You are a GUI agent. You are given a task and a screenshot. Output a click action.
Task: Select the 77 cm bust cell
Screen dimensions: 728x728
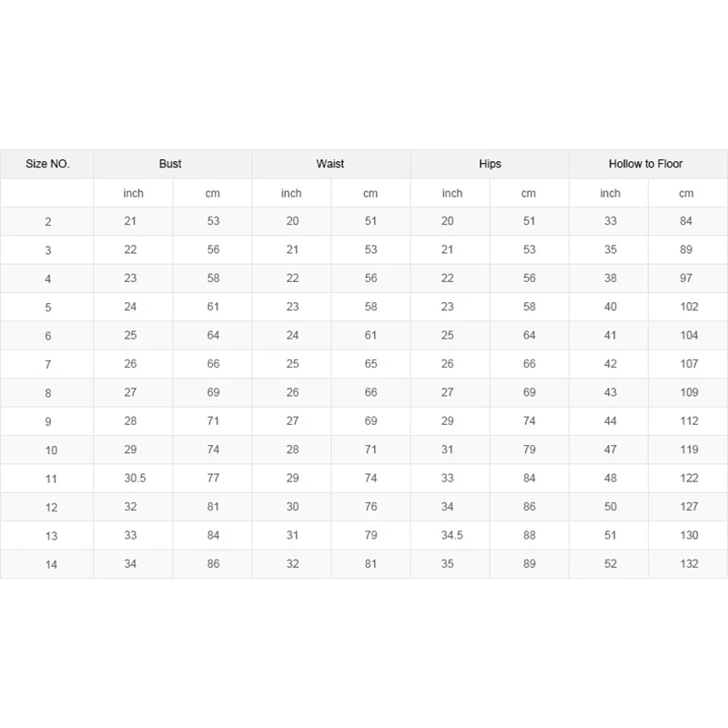(x=213, y=478)
